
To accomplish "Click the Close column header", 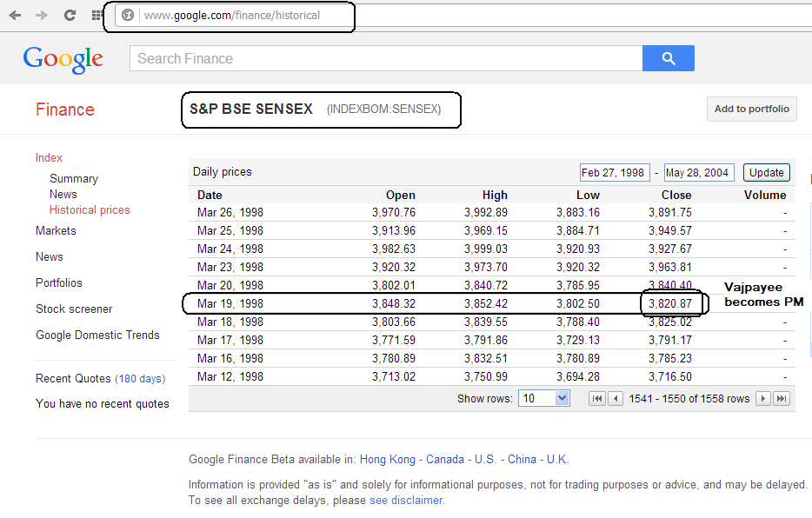I will 676,195.
